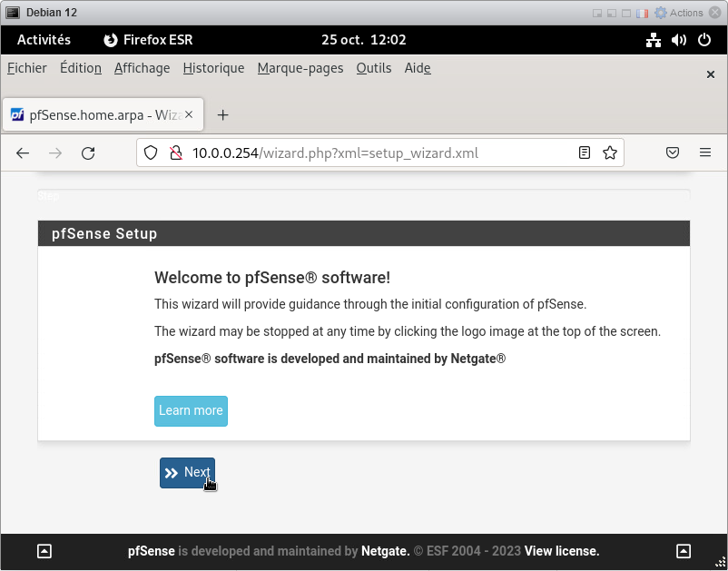Click the power icon in top bar
Image resolution: width=728 pixels, height=571 pixels.
[x=704, y=40]
